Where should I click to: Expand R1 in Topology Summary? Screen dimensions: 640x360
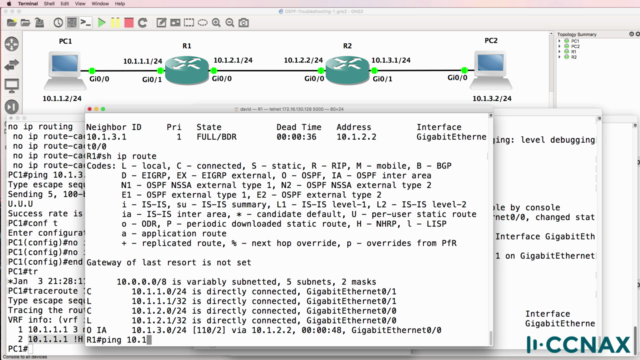pyautogui.click(x=559, y=51)
